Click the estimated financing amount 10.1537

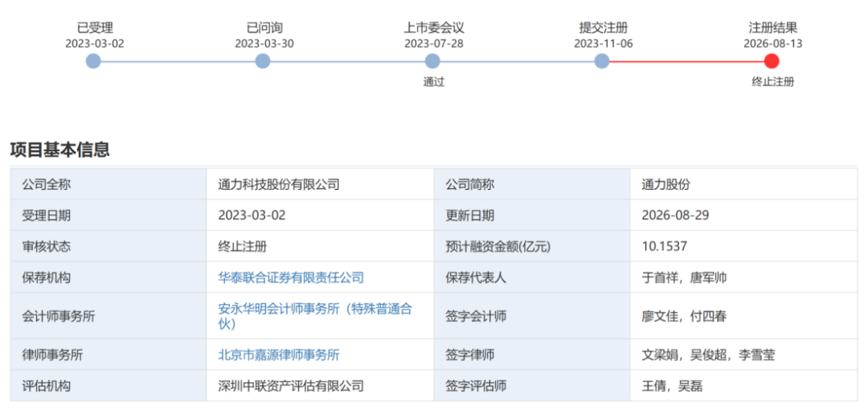tap(665, 246)
